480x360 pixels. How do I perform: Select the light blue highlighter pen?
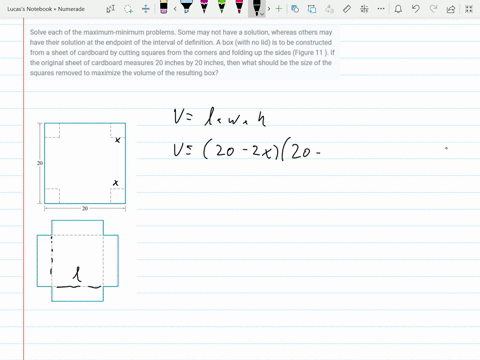pos(186,6)
